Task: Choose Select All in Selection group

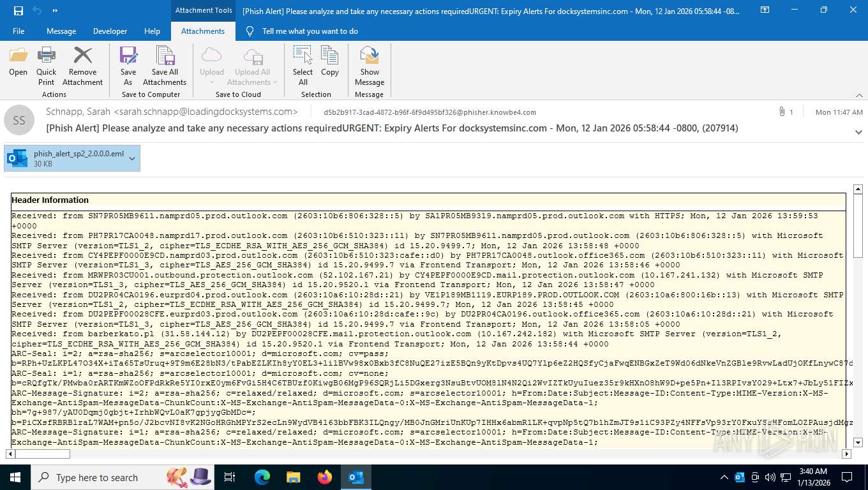Action: click(x=303, y=66)
